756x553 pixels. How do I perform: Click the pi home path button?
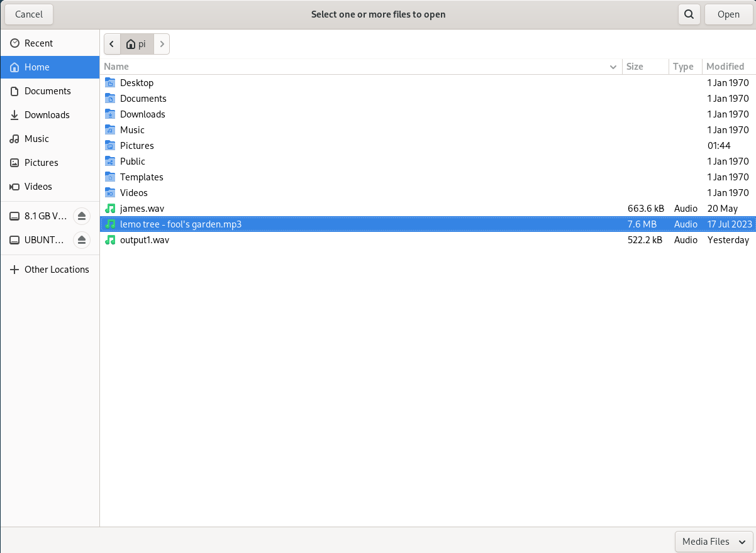tap(136, 44)
